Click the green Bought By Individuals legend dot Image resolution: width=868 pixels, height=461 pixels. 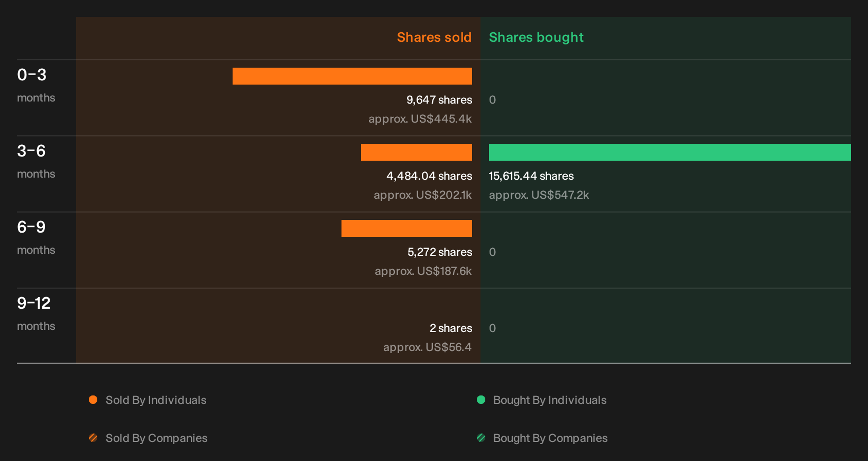click(x=481, y=400)
